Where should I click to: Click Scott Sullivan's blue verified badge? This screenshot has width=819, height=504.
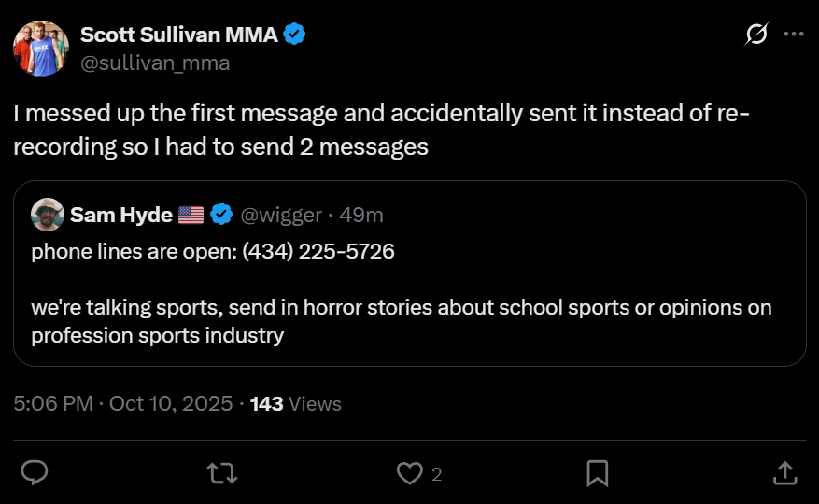(x=294, y=34)
